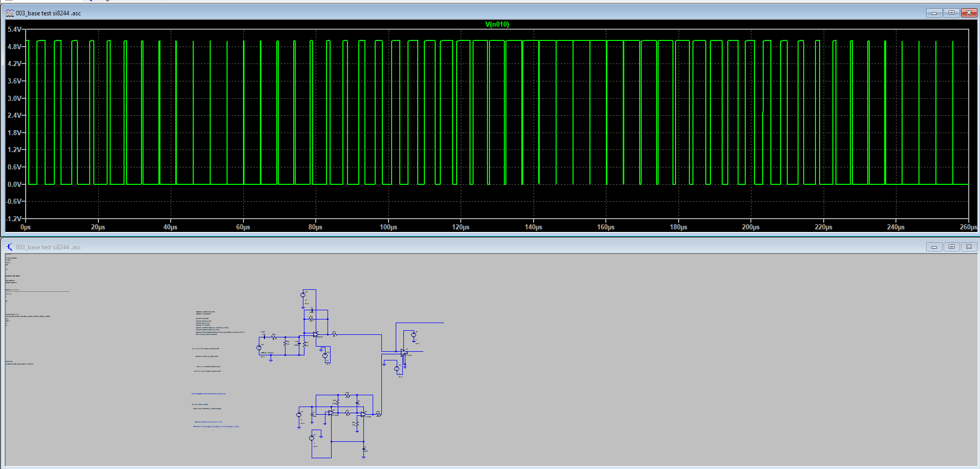Viewport: 980px width, 469px height.
Task: Click the 180µs time axis label
Action: pyautogui.click(x=679, y=227)
